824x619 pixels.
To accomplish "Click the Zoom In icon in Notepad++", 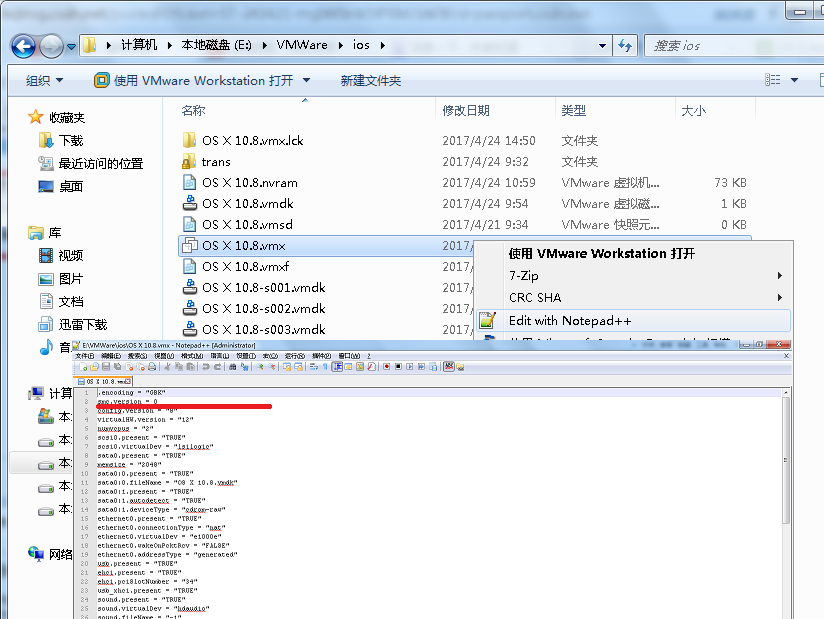I will tap(260, 367).
